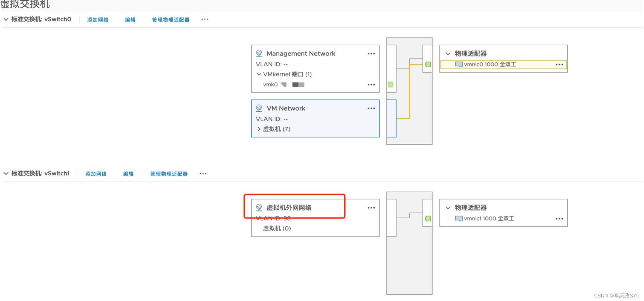Expand the 虚拟机 (7) list in VM Network

coord(258,129)
